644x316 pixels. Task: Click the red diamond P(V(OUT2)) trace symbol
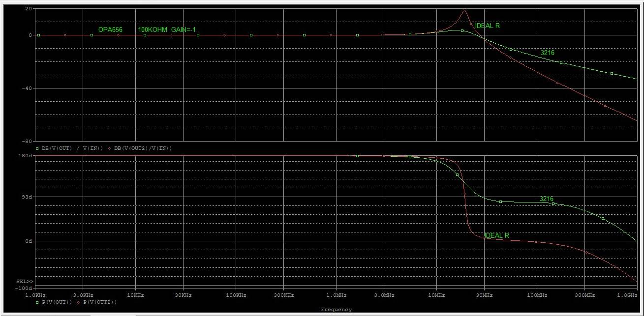coord(78,302)
